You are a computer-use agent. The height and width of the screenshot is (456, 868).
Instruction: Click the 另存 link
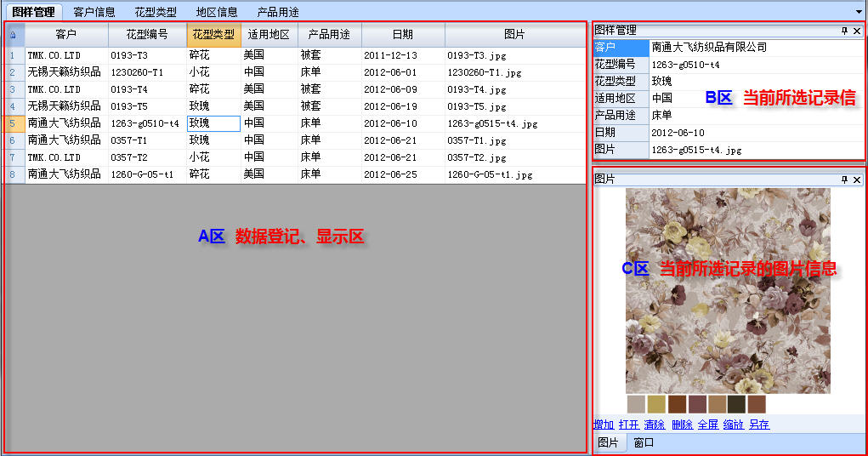click(x=759, y=425)
